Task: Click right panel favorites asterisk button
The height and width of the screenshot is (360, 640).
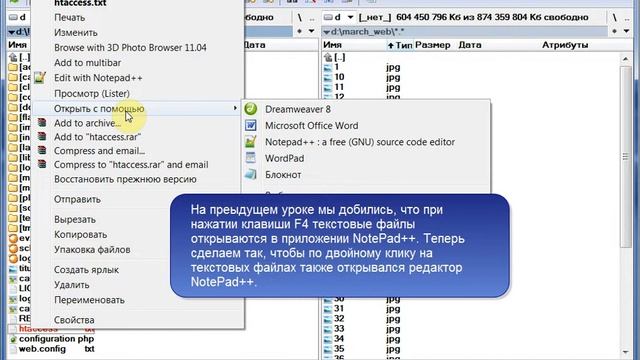Action: 615,31
